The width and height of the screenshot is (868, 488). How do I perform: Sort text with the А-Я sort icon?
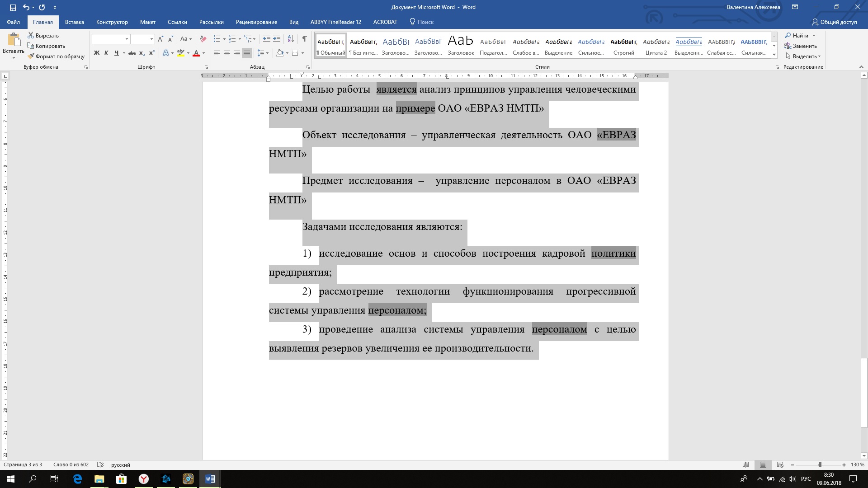[x=291, y=39]
